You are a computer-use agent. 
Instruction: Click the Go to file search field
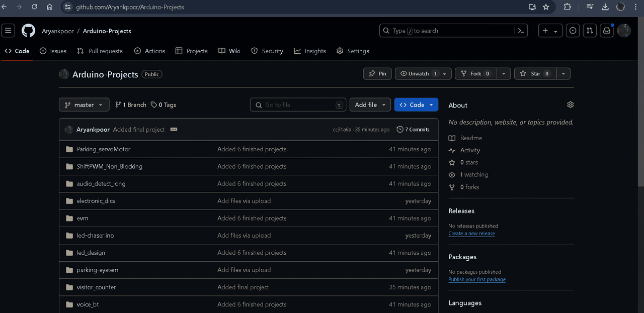tap(298, 105)
